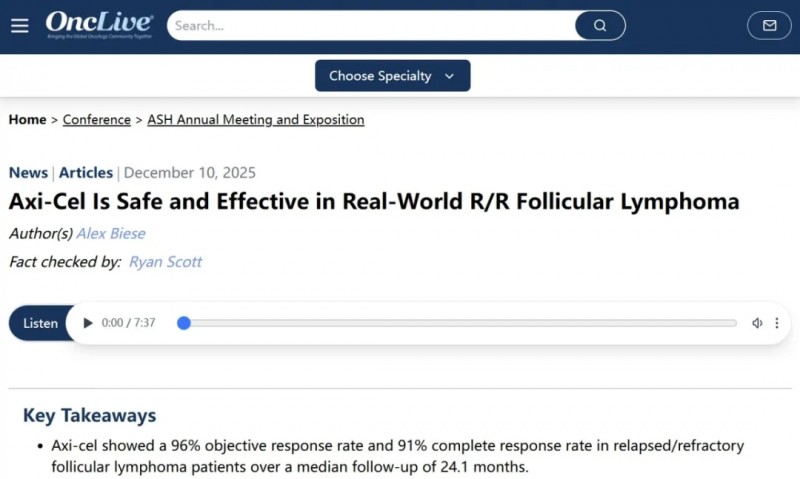Go to Home breadcrumb
Screen dimensions: 800x479
(x=27, y=120)
